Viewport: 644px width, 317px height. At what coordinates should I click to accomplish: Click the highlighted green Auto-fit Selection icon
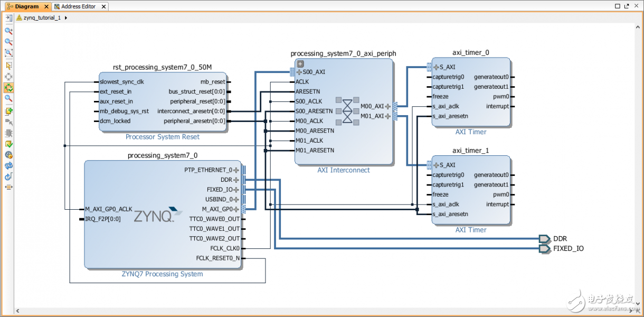coord(8,88)
